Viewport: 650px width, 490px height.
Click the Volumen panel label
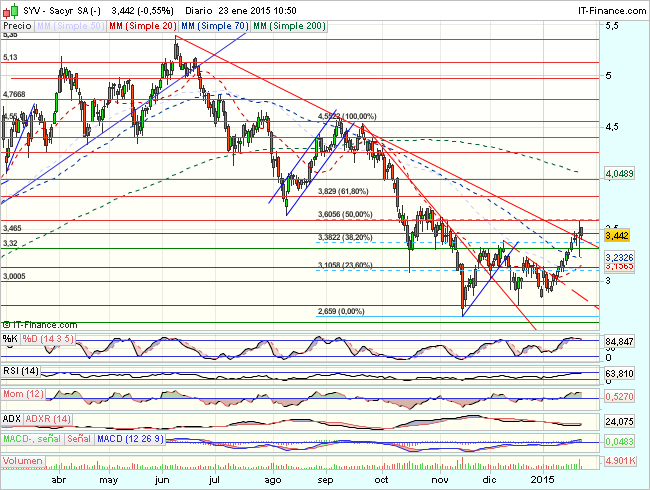click(22, 462)
